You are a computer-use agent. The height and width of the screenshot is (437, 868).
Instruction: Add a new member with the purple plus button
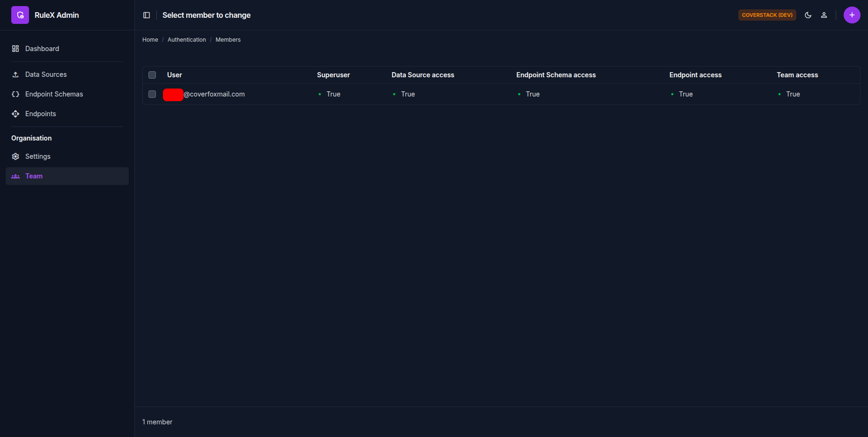click(x=852, y=15)
